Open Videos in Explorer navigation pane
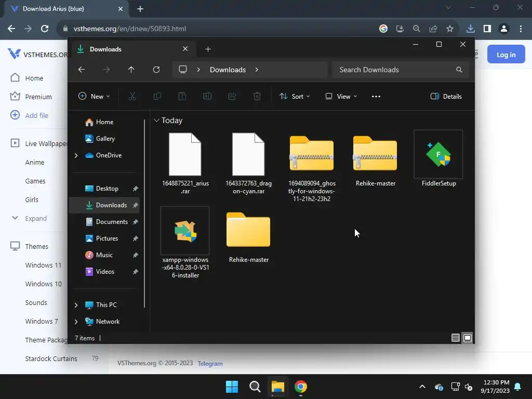 (x=104, y=271)
